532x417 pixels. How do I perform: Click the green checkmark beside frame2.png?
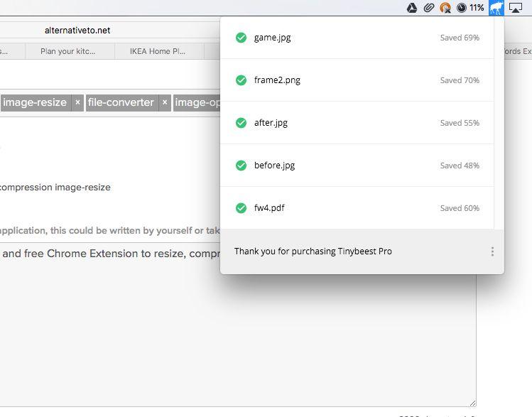coord(241,80)
